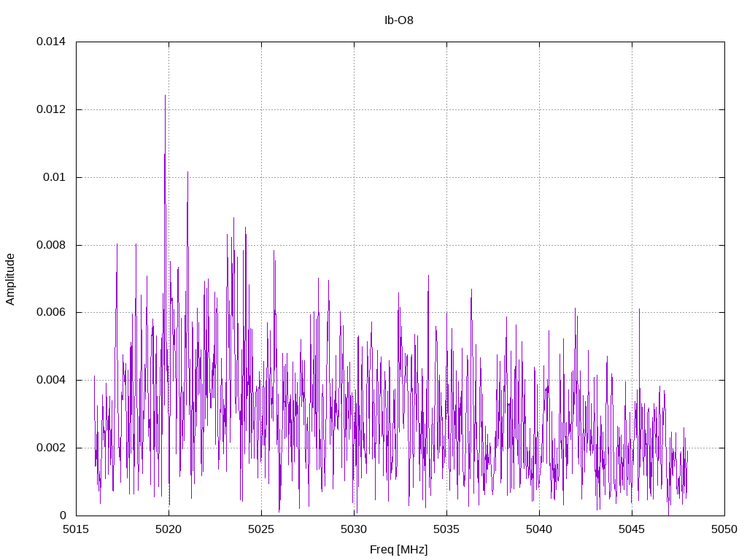
Task: Click the Amplitude y-axis label
Action: [10, 279]
